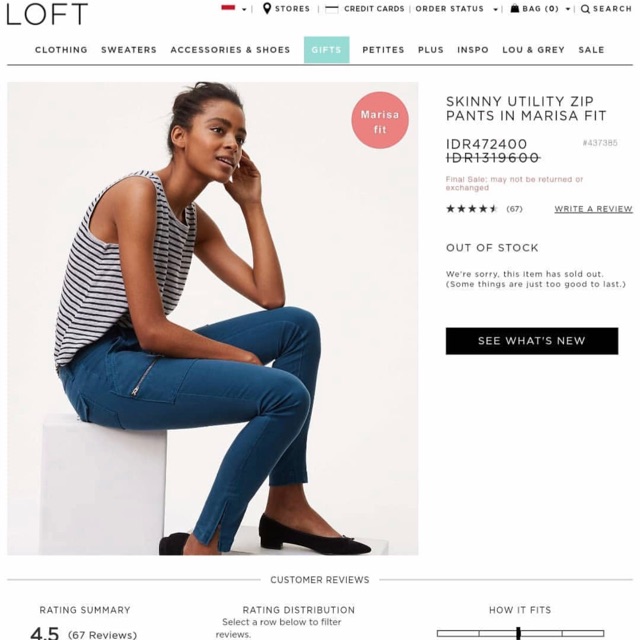This screenshot has height=640, width=640.
Task: Click the product photo of the model
Action: pyautogui.click(x=213, y=318)
